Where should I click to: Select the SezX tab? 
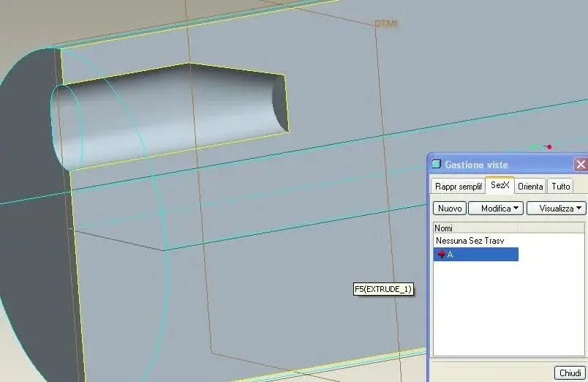click(x=500, y=185)
